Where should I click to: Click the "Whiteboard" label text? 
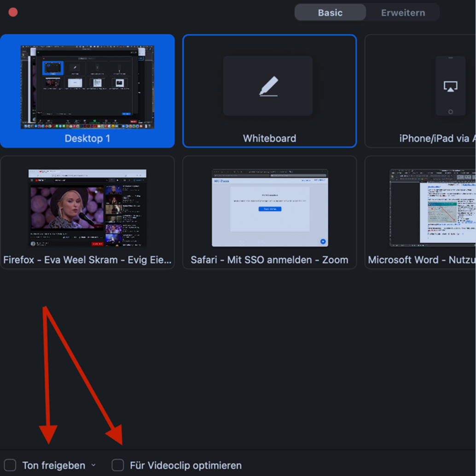[269, 138]
